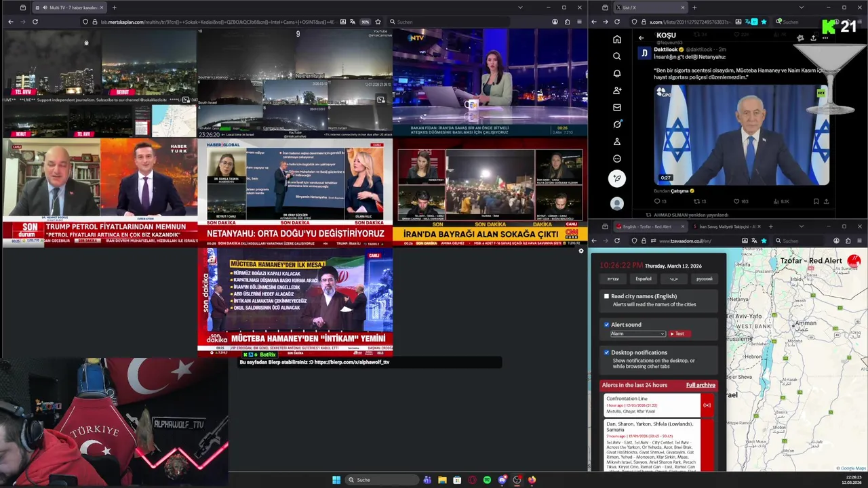Viewport: 868px width, 488px height.
Task: Enable Read city names (English) checkbox
Action: (606, 296)
